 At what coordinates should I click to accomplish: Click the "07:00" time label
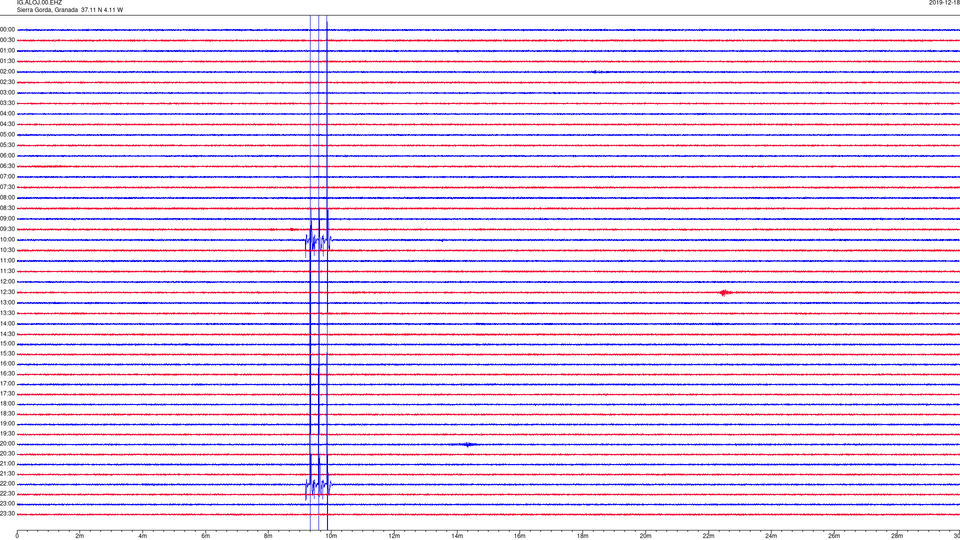click(x=7, y=176)
